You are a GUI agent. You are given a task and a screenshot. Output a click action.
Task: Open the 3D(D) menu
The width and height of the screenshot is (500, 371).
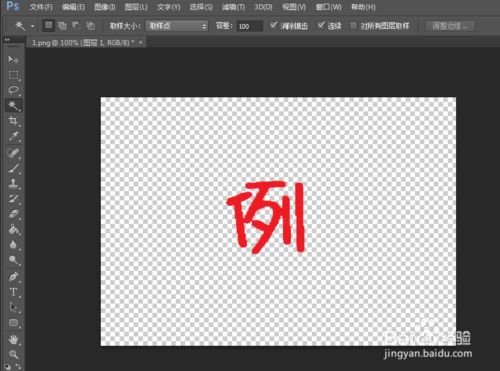click(x=263, y=7)
